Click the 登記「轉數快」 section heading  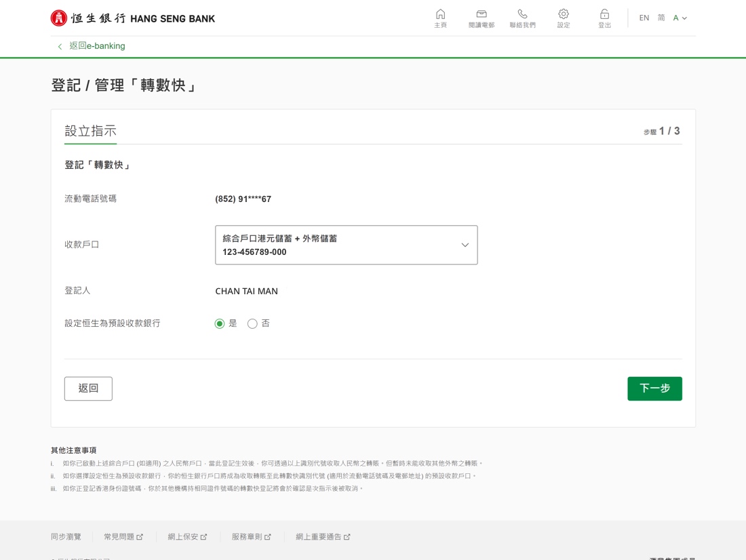[x=98, y=165]
